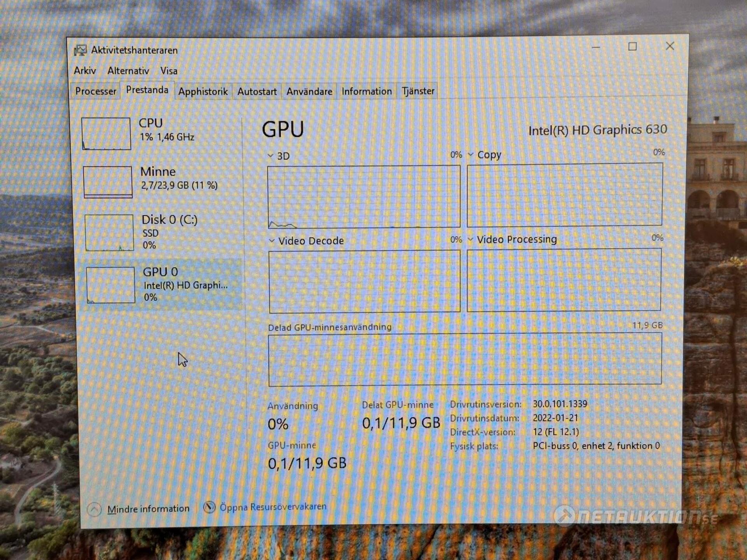747x560 pixels.
Task: Open the Visa menu
Action: [169, 71]
